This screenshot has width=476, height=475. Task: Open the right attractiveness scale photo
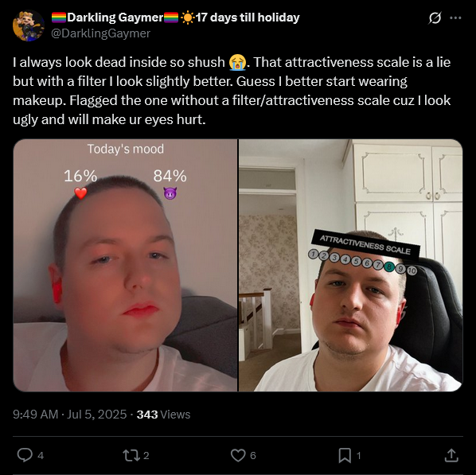(x=350, y=265)
